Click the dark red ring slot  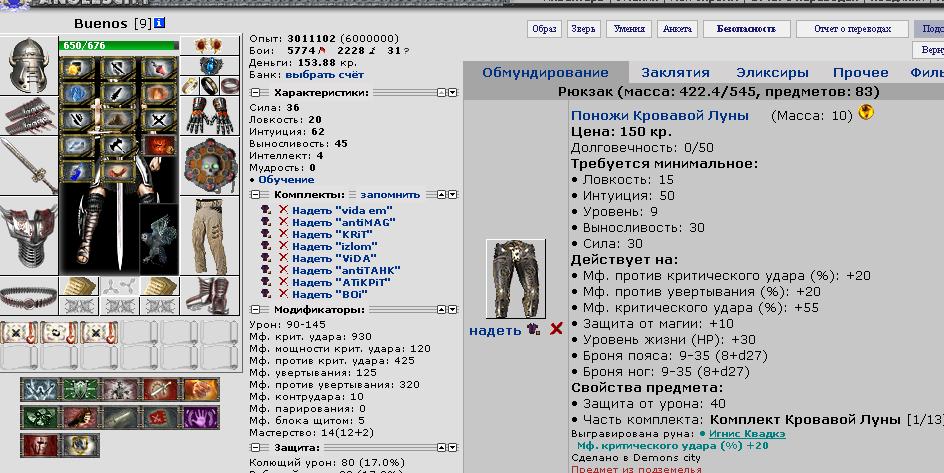click(229, 85)
